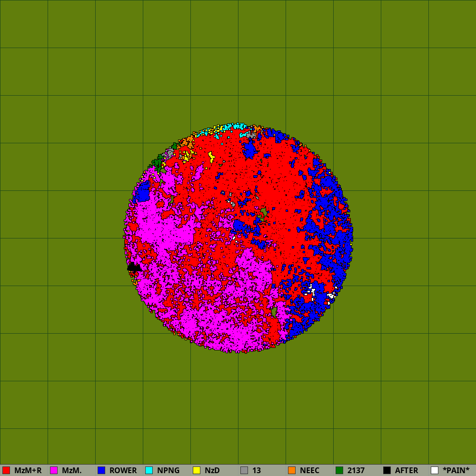Select the *PAIN* legend label
The image size is (476, 476).
tap(456, 470)
